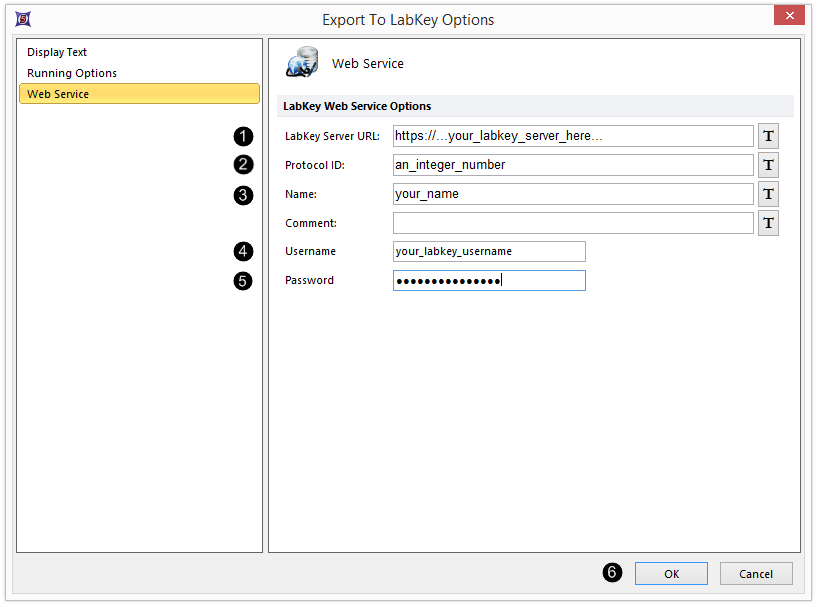Close the Export To LabKey Options dialog

(790, 16)
